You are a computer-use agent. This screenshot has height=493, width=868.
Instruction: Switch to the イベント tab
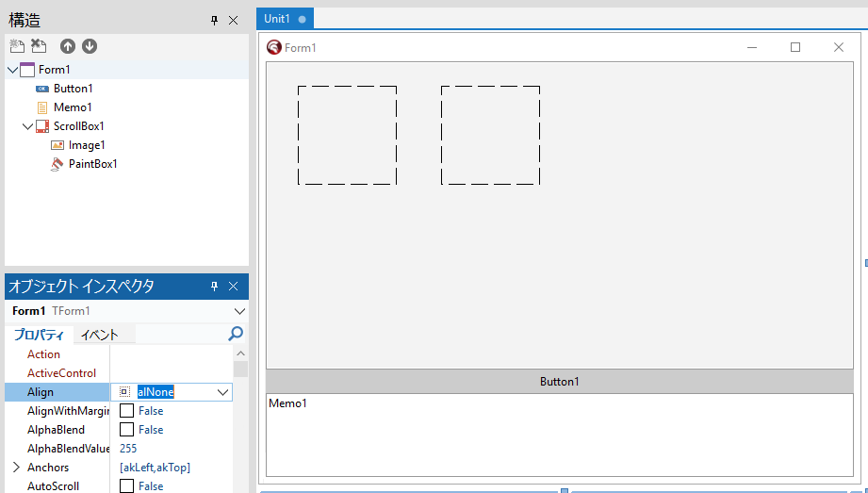point(100,335)
